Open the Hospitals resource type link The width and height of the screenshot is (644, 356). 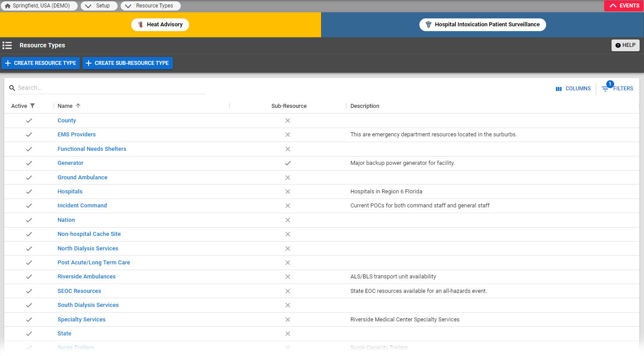pos(70,192)
